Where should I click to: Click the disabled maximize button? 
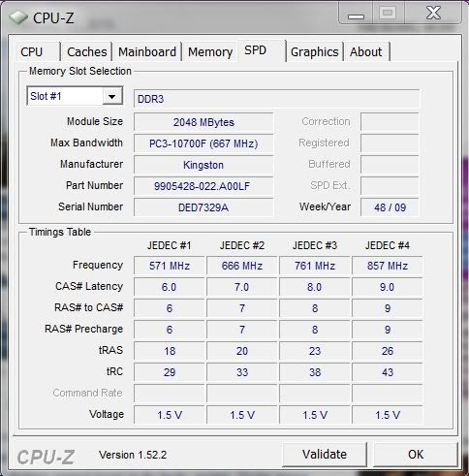click(x=389, y=14)
